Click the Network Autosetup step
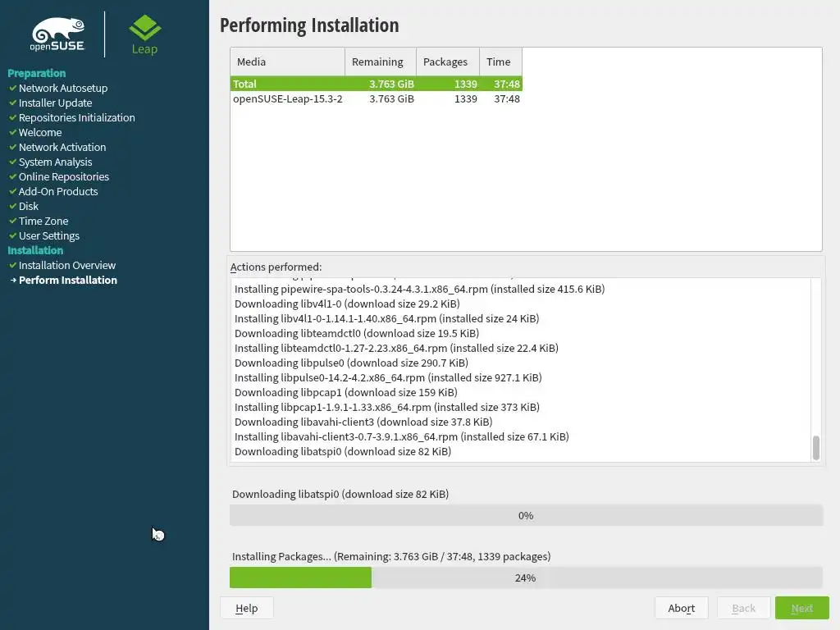Screen dimensions: 840x630 (x=63, y=88)
